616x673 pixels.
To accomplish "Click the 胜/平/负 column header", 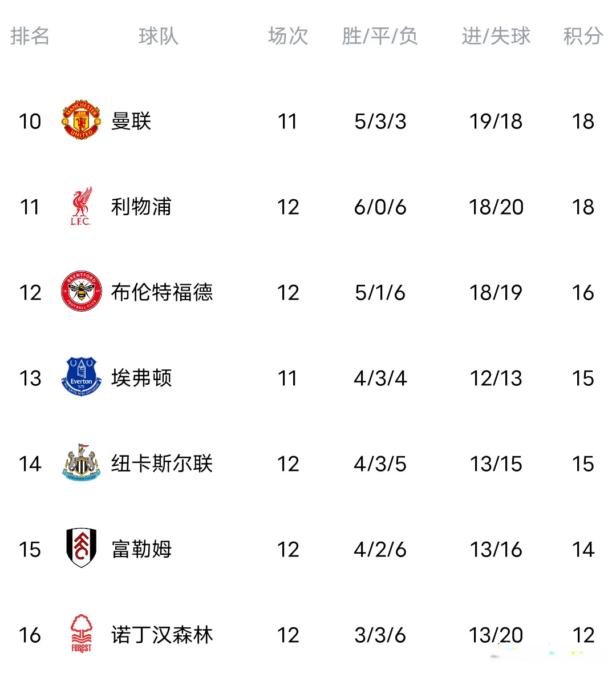I will pos(380,36).
